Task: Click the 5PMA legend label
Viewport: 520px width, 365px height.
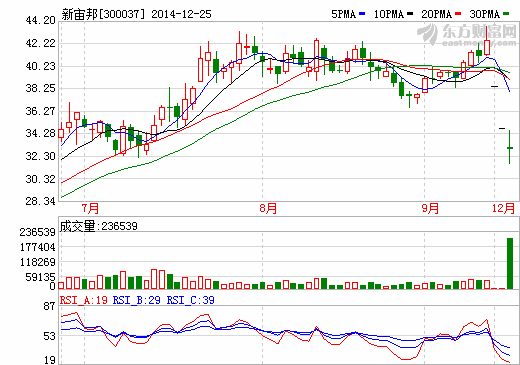Action: click(x=343, y=14)
